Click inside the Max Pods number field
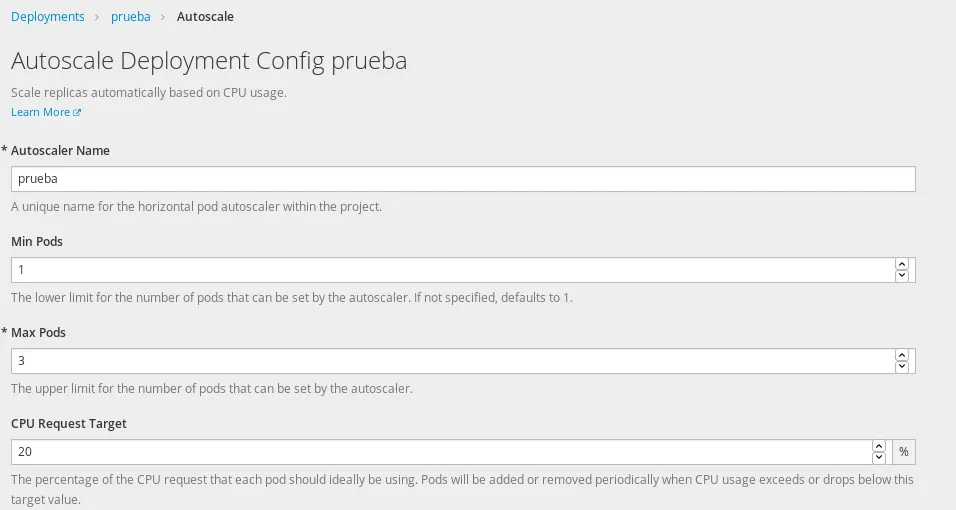Screen dimensions: 956x510 450,361
